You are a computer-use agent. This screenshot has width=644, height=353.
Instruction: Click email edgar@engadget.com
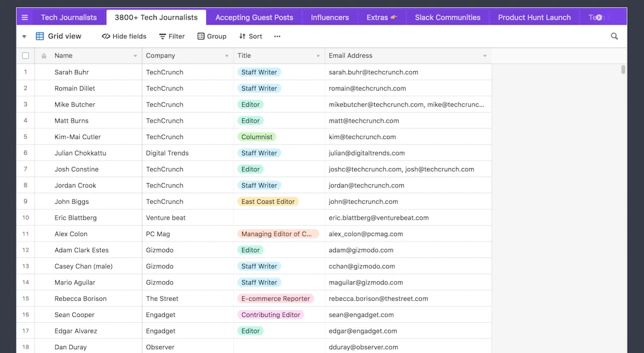point(363,331)
